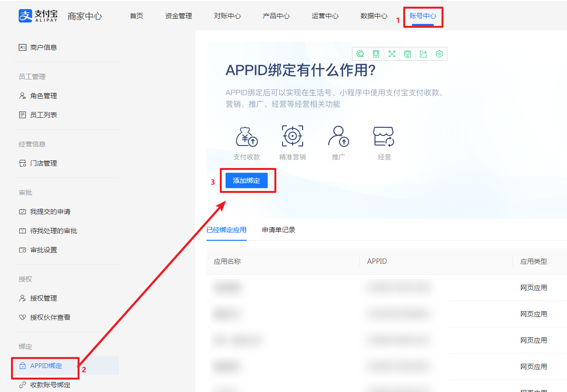Open the 运营中心 top menu
This screenshot has width=567, height=392.
(x=325, y=16)
